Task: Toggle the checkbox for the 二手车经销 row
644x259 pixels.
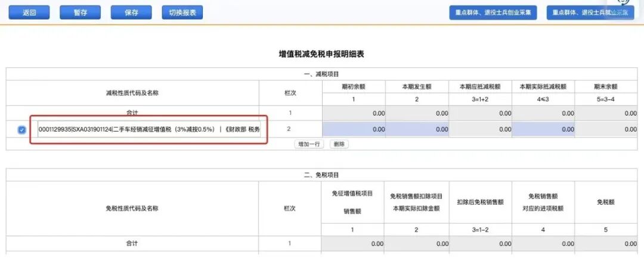Action: click(22, 130)
